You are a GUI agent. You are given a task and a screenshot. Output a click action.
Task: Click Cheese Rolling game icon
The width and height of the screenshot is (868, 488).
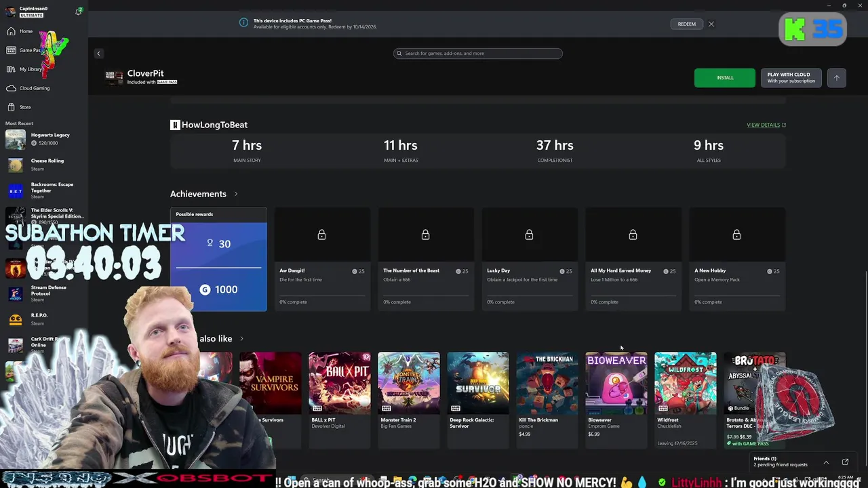coord(16,165)
